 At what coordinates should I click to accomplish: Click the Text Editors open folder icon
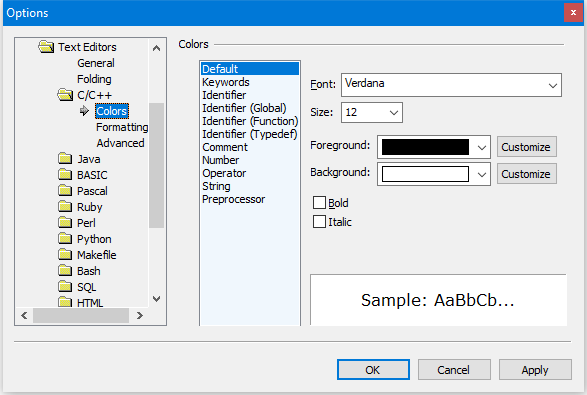click(46, 47)
